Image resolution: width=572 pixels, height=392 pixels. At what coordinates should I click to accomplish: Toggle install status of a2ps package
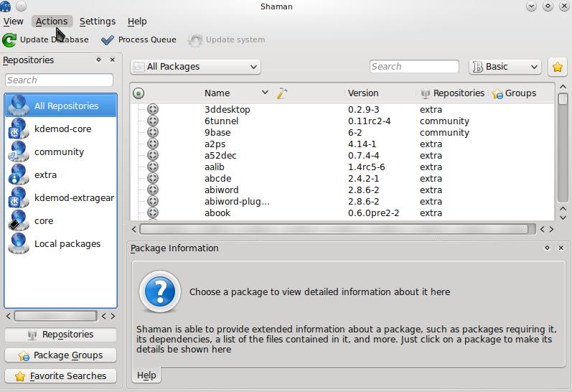[152, 144]
